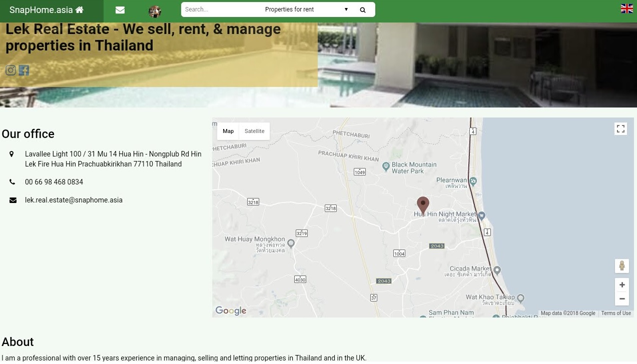Screen dimensions: 637x364
Task: Click the red office location marker
Action: (x=423, y=205)
